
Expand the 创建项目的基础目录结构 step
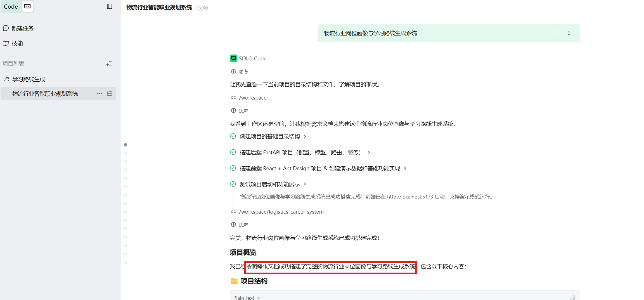[x=305, y=136]
